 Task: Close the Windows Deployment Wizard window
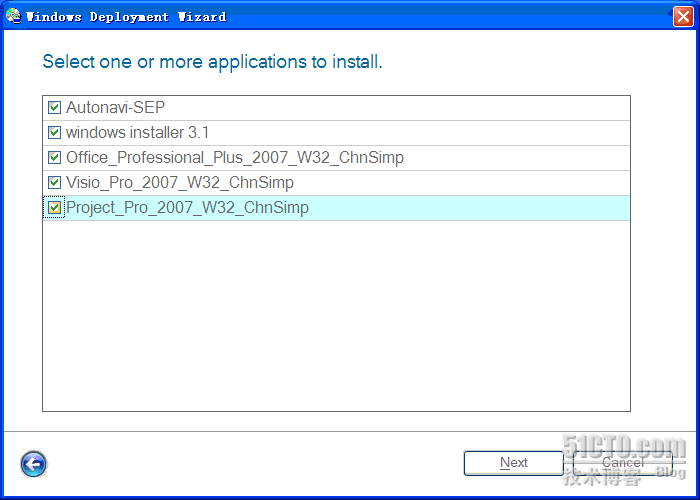pos(683,17)
